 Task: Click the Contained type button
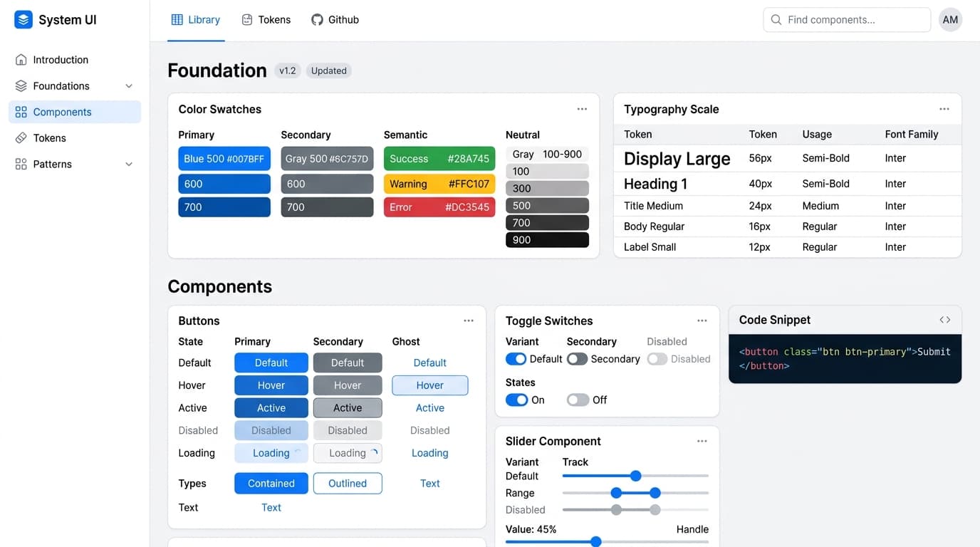(271, 484)
